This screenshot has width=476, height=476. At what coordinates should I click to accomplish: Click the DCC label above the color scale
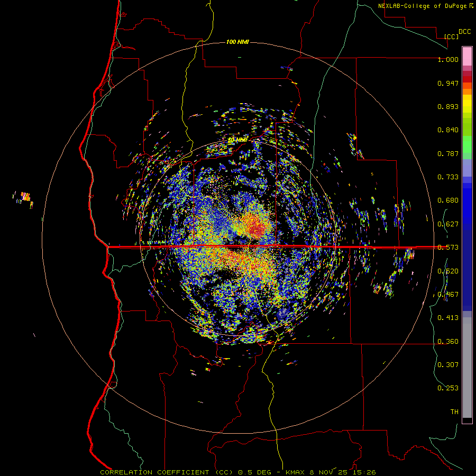point(464,32)
